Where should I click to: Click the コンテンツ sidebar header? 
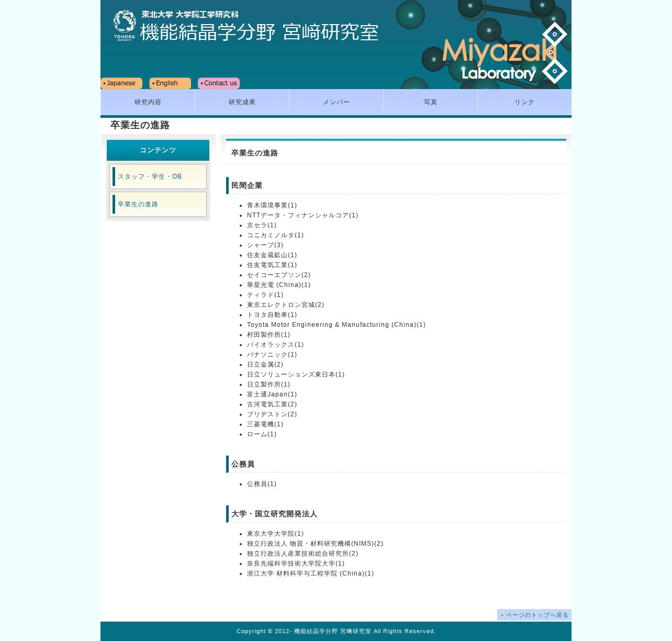(x=158, y=150)
